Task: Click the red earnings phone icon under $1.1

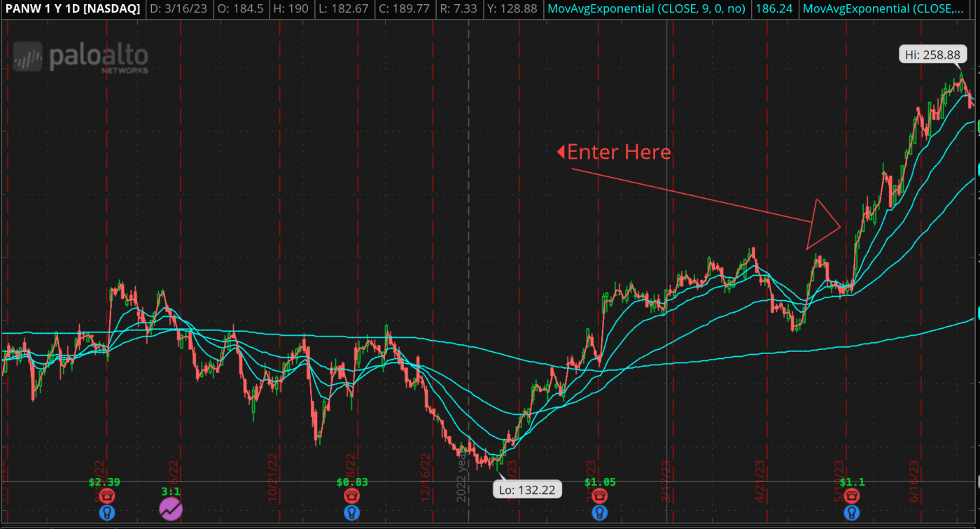Action: [x=851, y=496]
